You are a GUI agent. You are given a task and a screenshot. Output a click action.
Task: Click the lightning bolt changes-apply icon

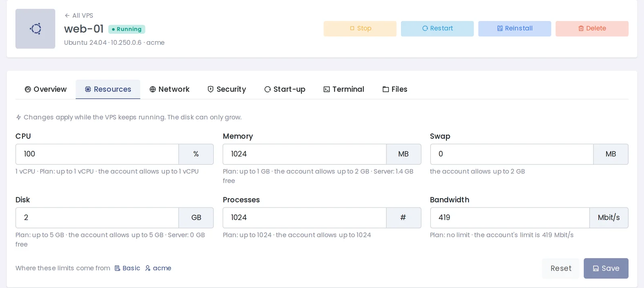pyautogui.click(x=19, y=117)
